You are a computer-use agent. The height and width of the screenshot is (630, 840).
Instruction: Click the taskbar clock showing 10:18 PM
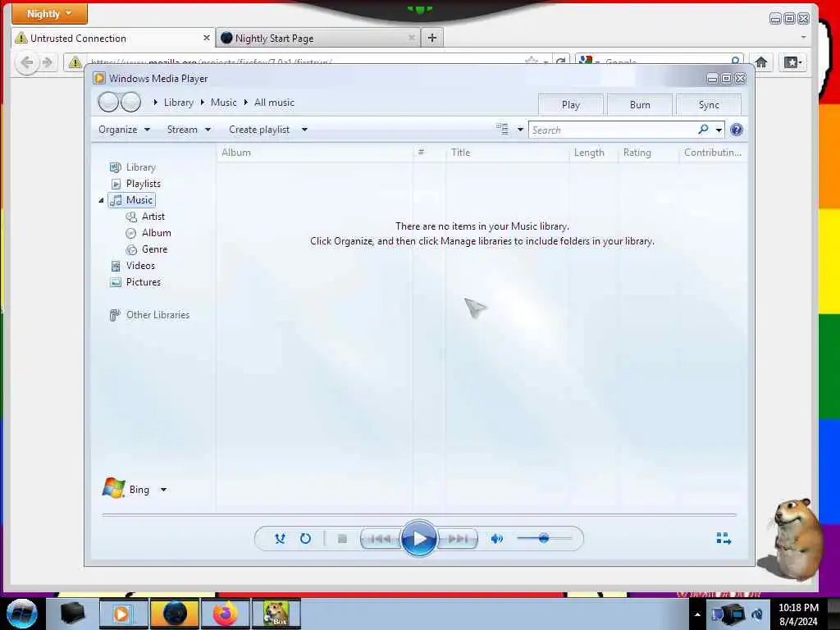(x=798, y=614)
